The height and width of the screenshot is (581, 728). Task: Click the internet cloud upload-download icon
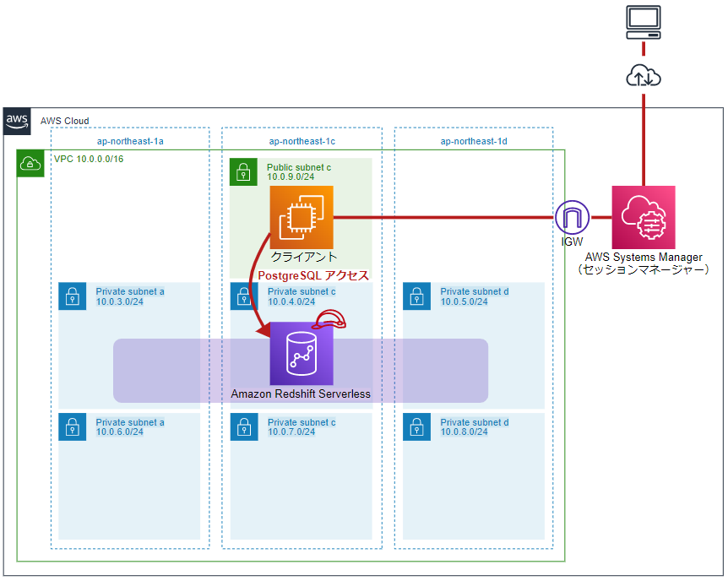tap(644, 76)
